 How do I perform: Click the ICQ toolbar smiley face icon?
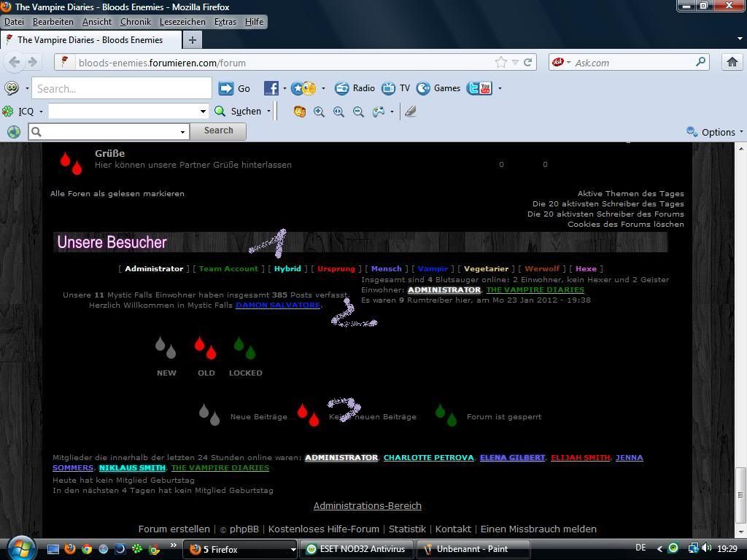tap(299, 112)
